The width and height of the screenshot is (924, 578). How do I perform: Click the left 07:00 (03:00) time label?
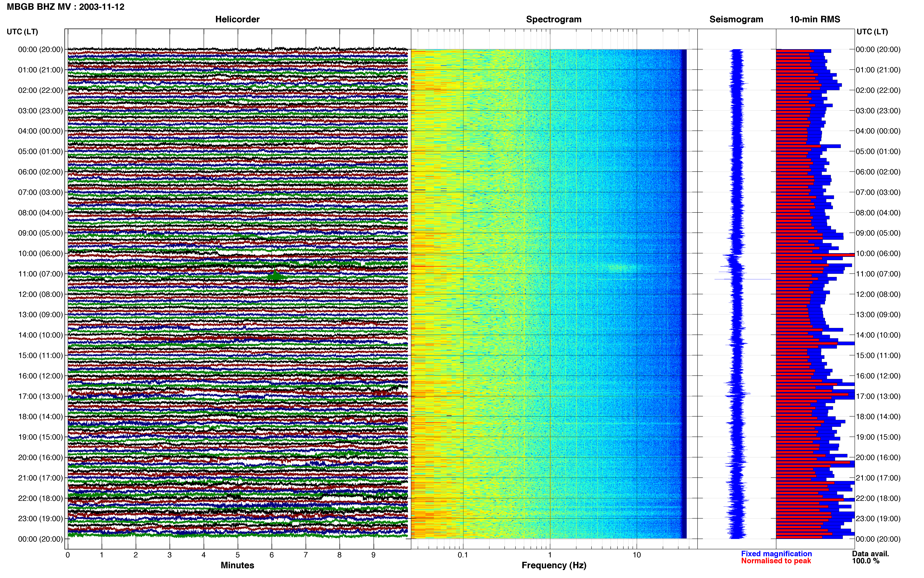pyautogui.click(x=41, y=192)
